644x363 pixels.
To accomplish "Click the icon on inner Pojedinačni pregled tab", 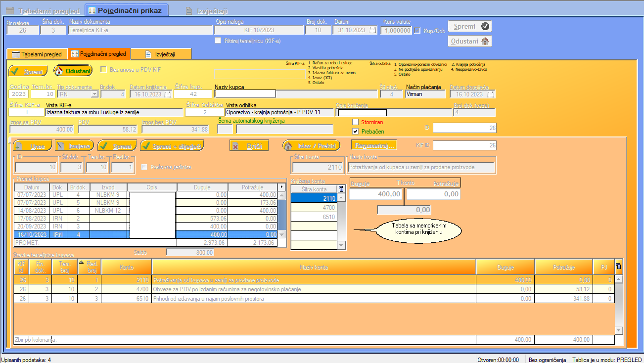I will point(75,54).
